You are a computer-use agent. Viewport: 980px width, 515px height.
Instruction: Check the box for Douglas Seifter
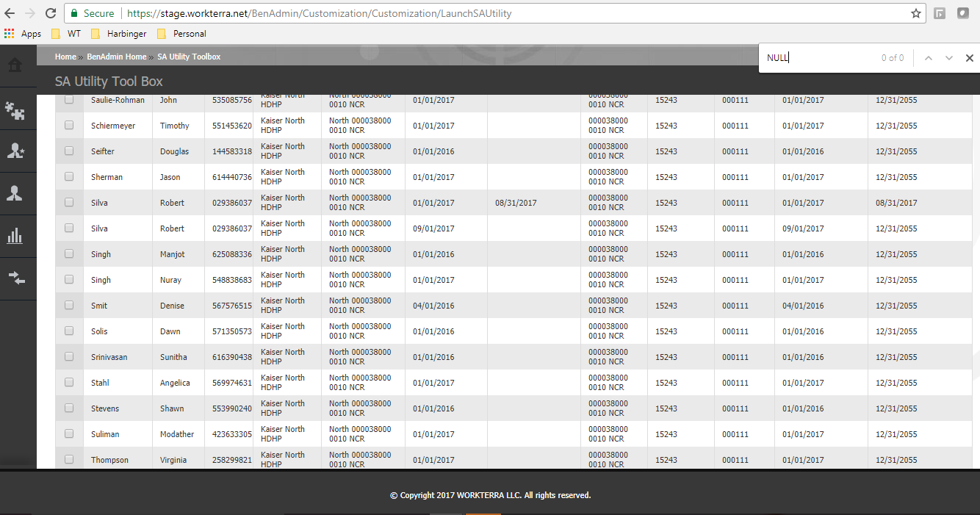pyautogui.click(x=69, y=151)
